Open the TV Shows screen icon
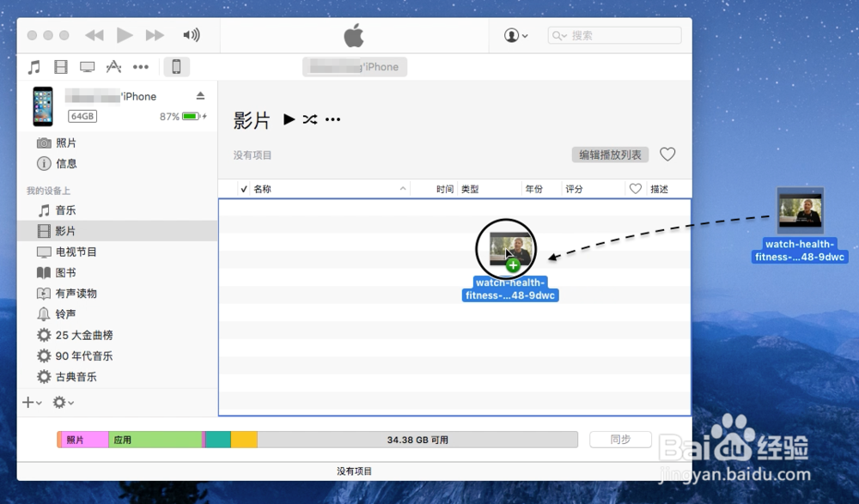859x504 pixels. 86,66
